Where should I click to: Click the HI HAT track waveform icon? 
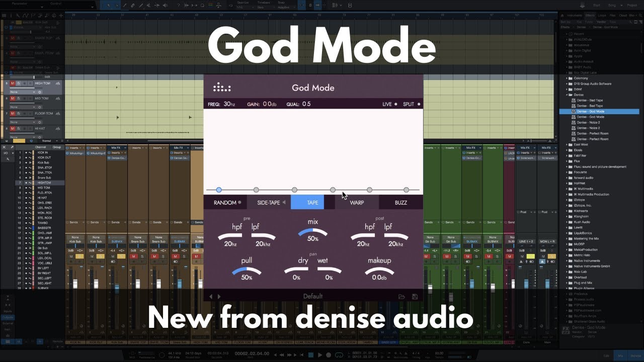click(58, 129)
